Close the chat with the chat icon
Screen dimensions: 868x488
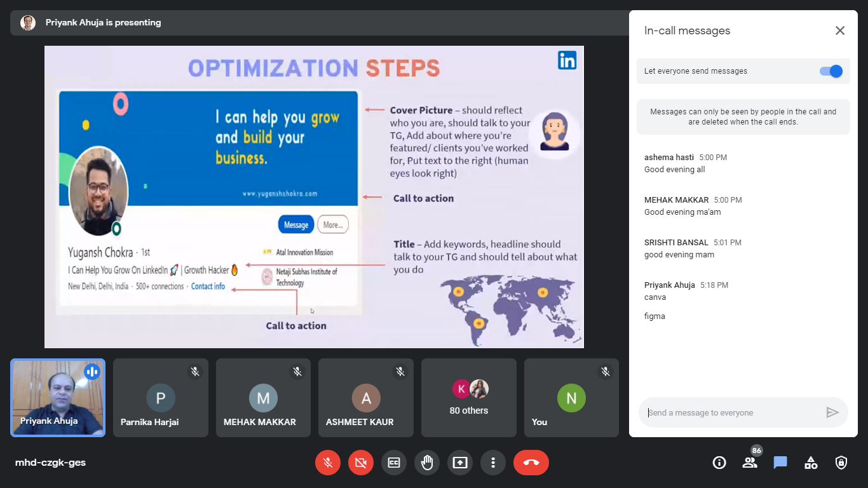coord(780,463)
